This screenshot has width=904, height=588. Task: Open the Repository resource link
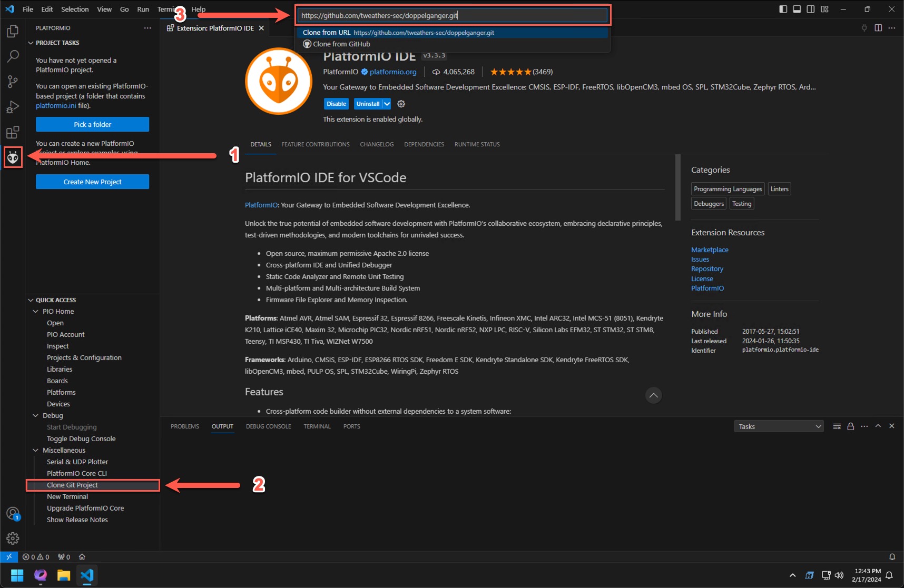pyautogui.click(x=707, y=268)
